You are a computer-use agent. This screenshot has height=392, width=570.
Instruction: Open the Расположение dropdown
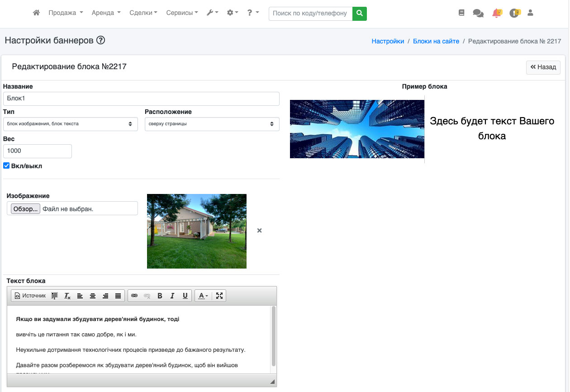pos(212,124)
